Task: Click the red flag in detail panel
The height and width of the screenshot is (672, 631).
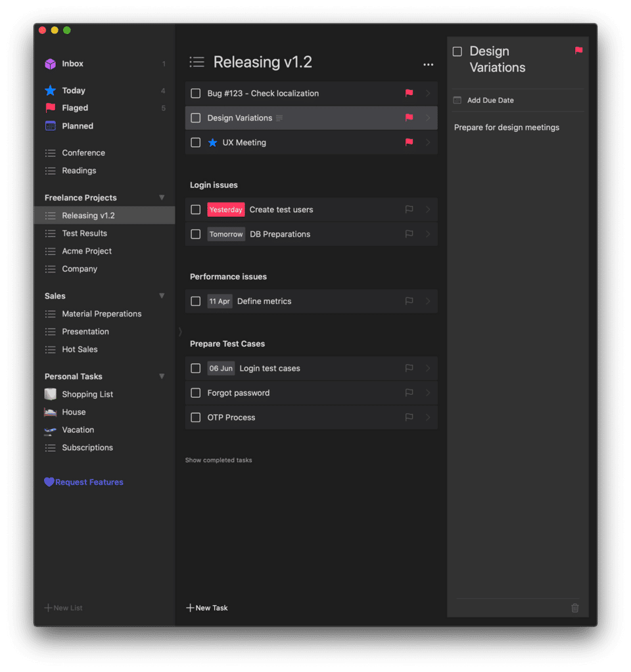Action: point(578,51)
